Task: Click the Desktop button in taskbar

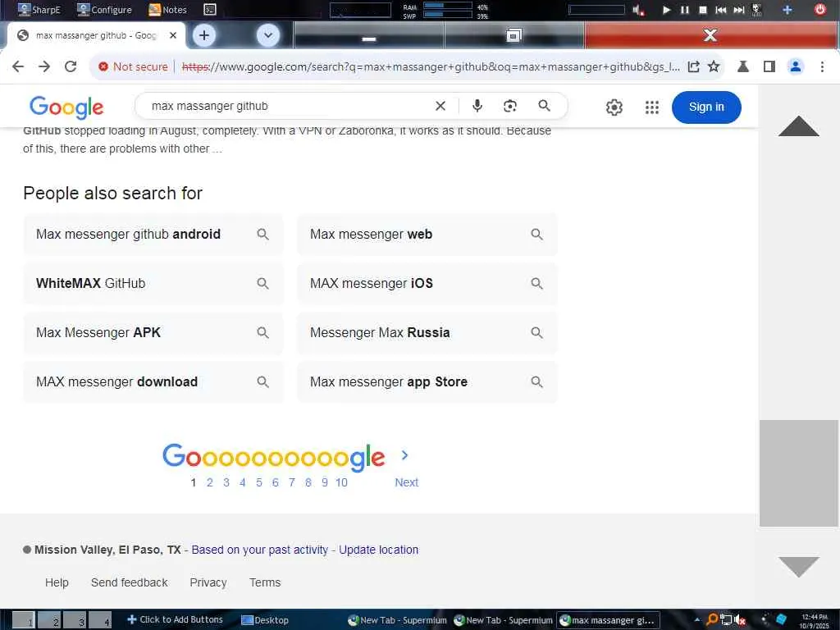Action: (265, 620)
